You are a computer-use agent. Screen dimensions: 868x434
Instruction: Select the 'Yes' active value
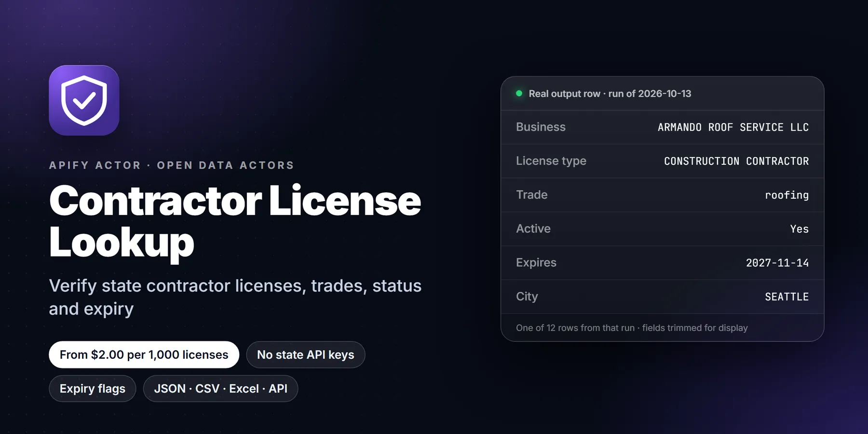[799, 229]
